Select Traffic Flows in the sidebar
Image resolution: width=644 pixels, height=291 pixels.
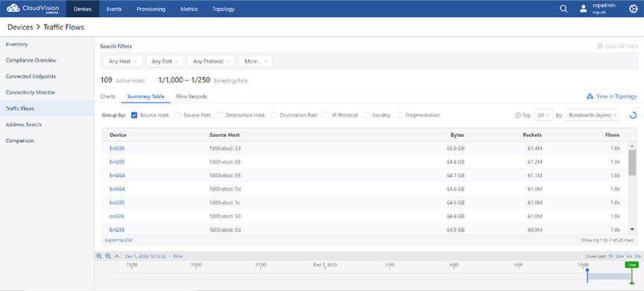click(47, 109)
